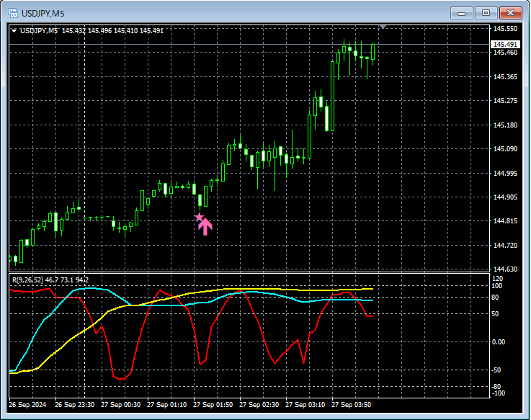Click the 144.815 price scale label
This screenshot has height=420, width=531.
[x=505, y=221]
